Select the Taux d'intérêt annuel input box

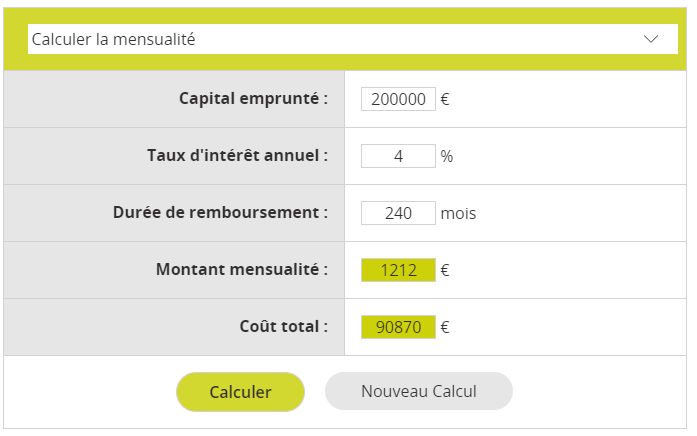[398, 156]
